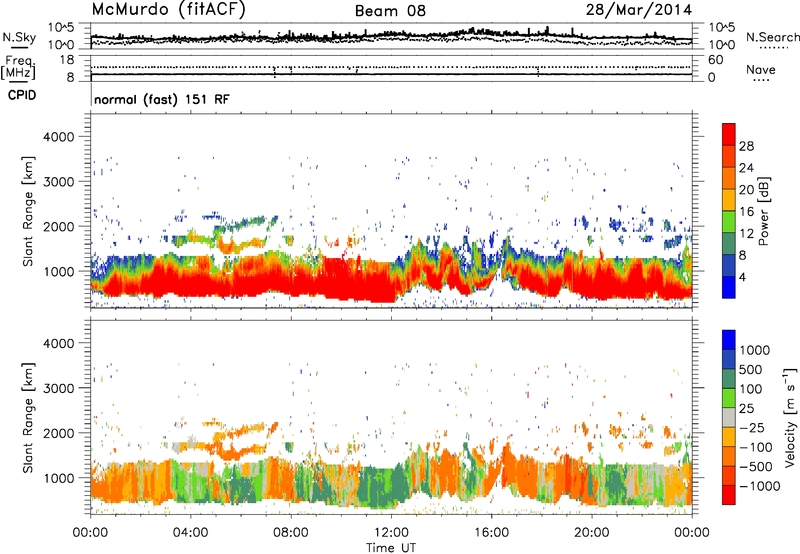Click the Velocity [m s⁻¹] colorbar label
The width and height of the screenshot is (800, 554).
pos(790,417)
